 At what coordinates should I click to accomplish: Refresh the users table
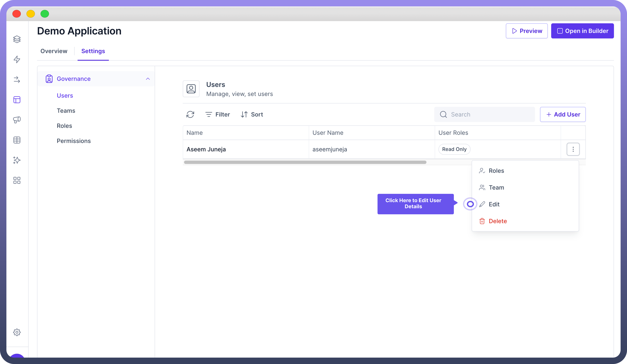point(190,115)
